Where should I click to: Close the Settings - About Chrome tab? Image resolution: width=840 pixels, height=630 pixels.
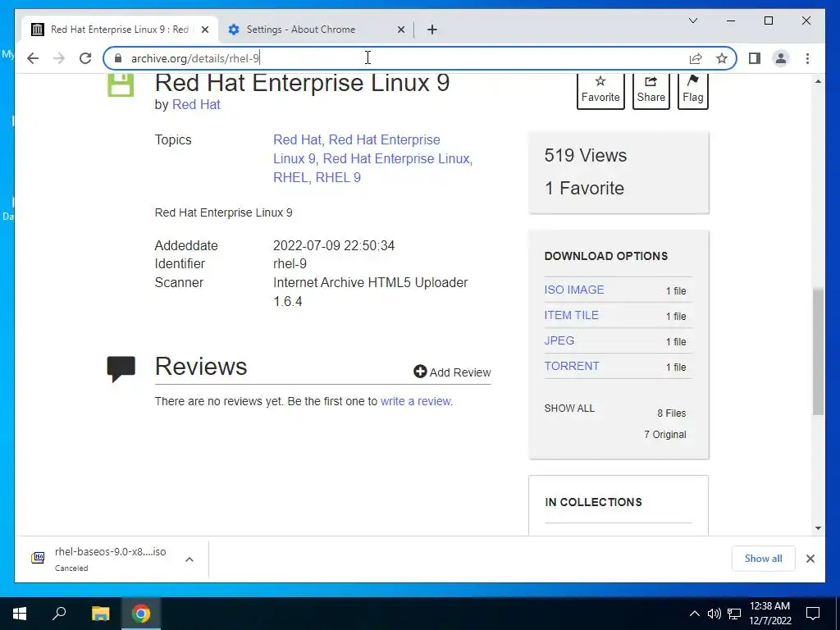(400, 30)
